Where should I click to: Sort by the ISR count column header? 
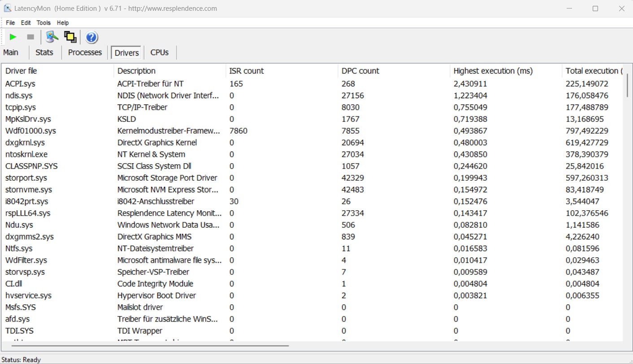282,71
